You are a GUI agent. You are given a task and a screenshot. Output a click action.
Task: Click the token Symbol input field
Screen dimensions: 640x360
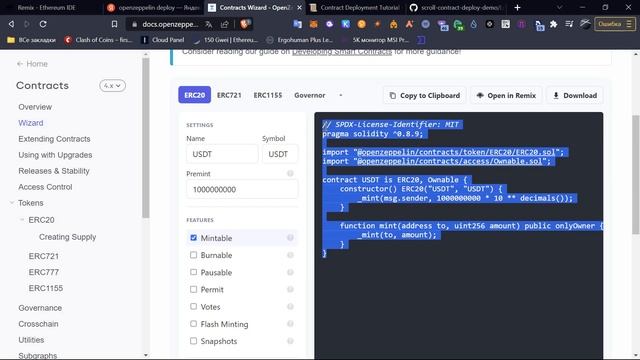click(x=280, y=154)
